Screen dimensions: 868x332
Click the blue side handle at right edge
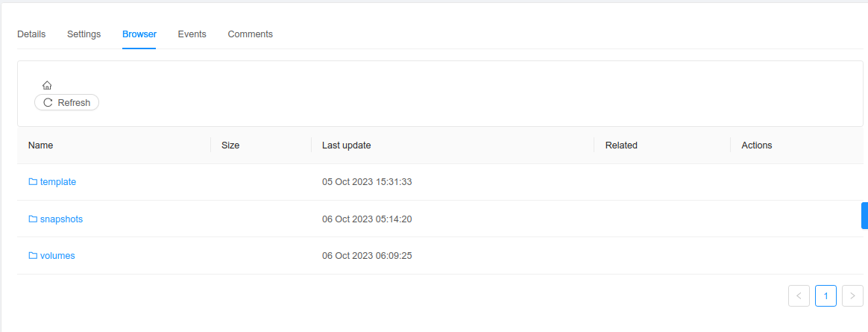pyautogui.click(x=864, y=215)
